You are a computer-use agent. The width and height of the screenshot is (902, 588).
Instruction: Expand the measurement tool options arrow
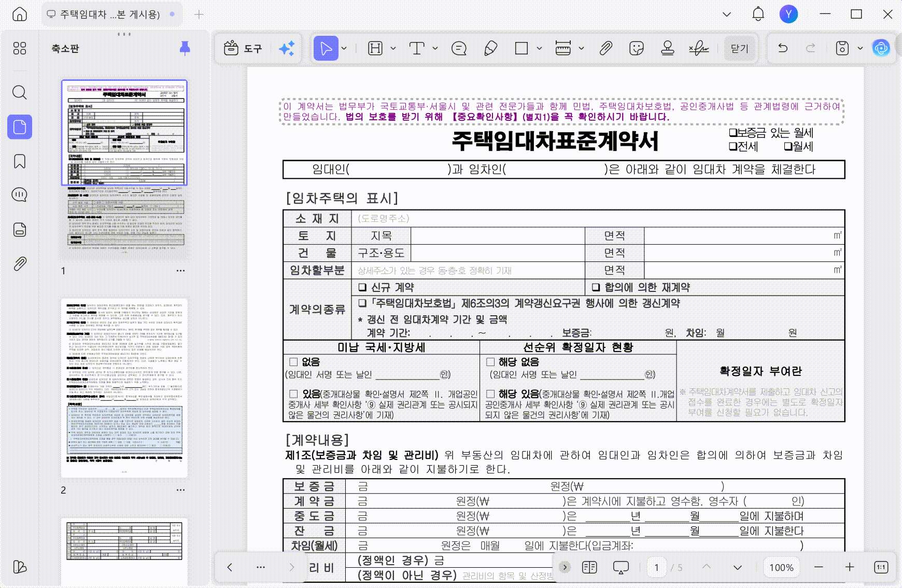click(581, 48)
